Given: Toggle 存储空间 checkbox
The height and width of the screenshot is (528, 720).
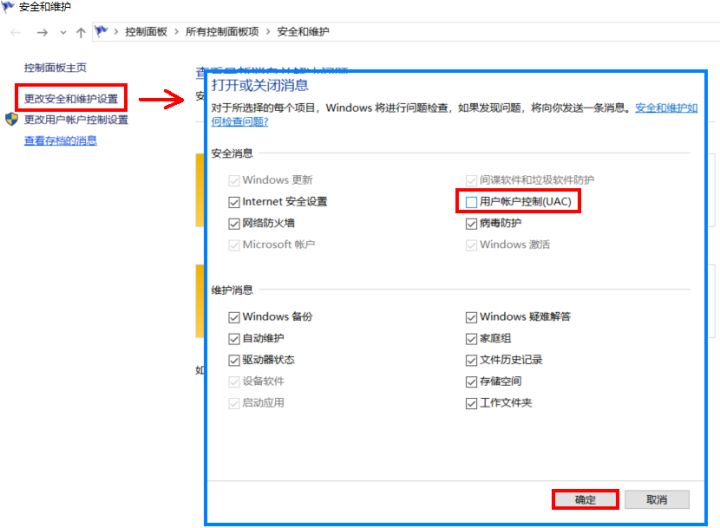Looking at the screenshot, I should click(471, 382).
